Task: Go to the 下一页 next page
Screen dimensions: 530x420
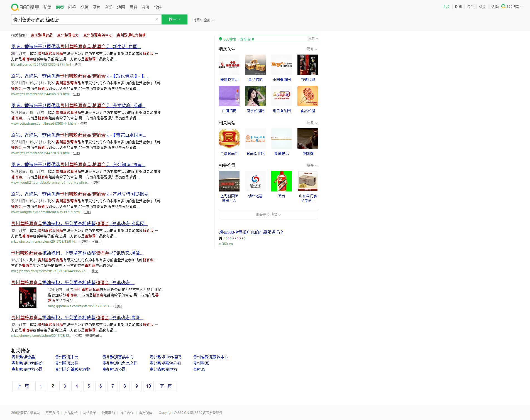Action: pos(166,386)
